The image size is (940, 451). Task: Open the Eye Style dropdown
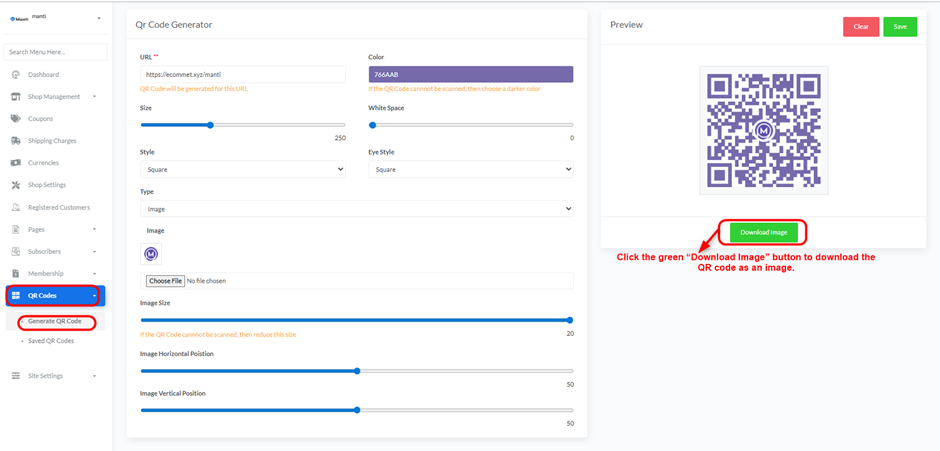pyautogui.click(x=470, y=170)
